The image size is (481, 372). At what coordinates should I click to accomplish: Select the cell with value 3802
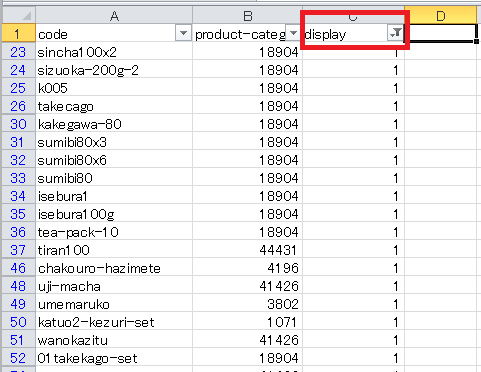[x=247, y=304]
